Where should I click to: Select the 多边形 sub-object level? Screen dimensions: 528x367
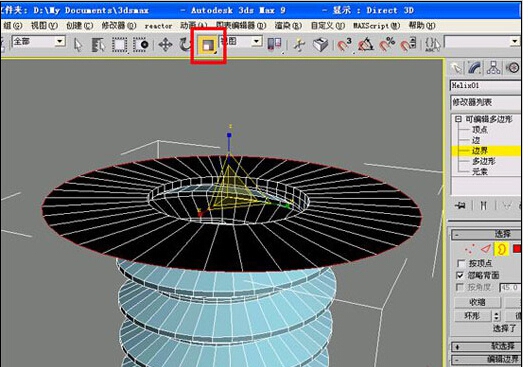484,161
